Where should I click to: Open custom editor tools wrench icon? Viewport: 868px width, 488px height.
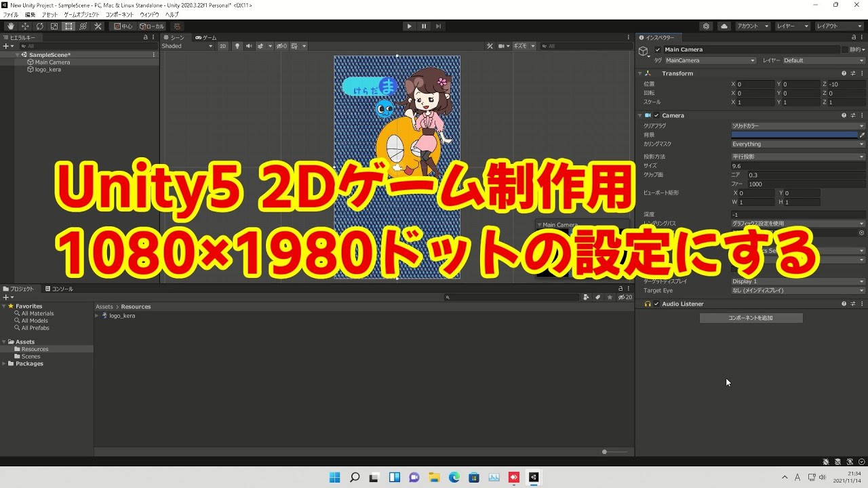coord(98,26)
